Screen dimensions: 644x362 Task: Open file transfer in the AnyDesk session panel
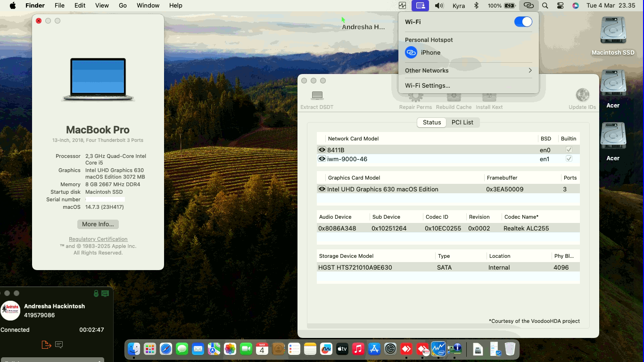pyautogui.click(x=46, y=345)
